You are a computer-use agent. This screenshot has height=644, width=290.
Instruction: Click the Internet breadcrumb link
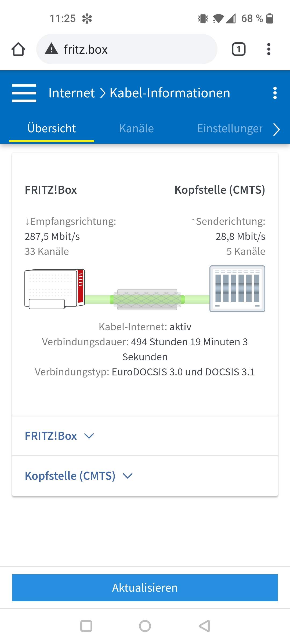71,93
